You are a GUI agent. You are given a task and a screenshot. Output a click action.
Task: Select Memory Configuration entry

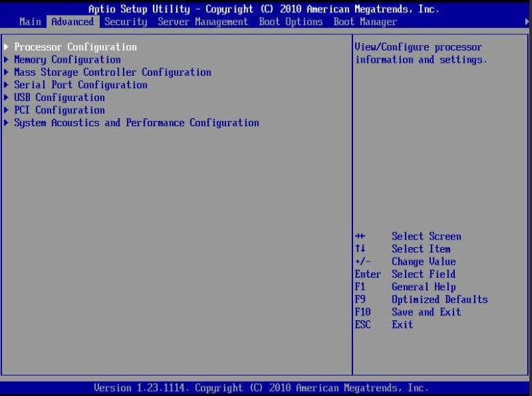67,59
